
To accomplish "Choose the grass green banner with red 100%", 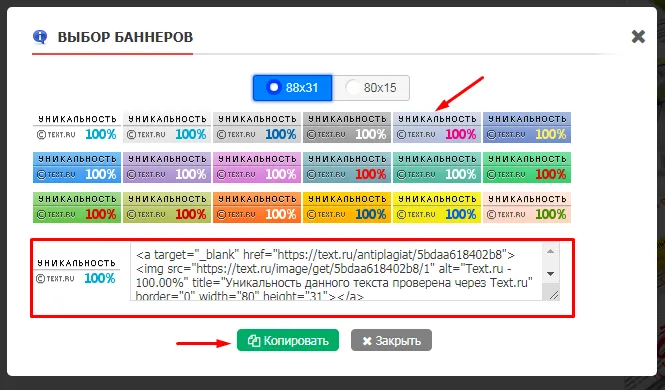I will [x=77, y=207].
